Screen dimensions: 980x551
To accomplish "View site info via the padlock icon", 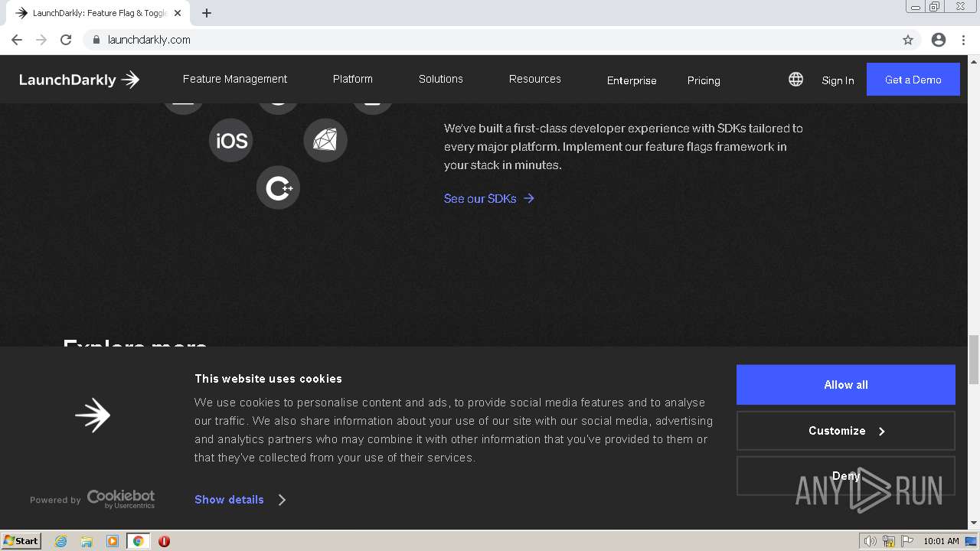I will pos(96,40).
